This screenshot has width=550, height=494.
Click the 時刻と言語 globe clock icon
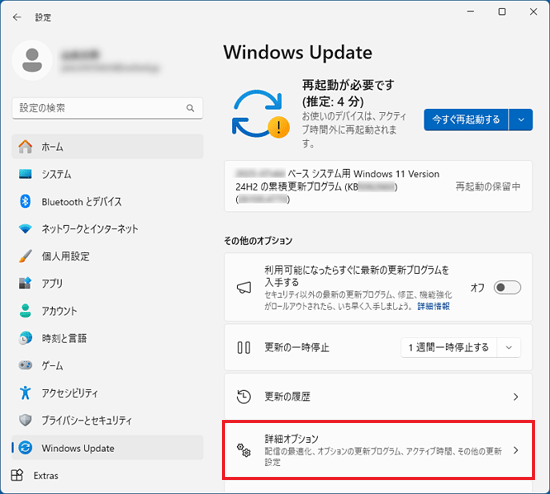coord(25,338)
